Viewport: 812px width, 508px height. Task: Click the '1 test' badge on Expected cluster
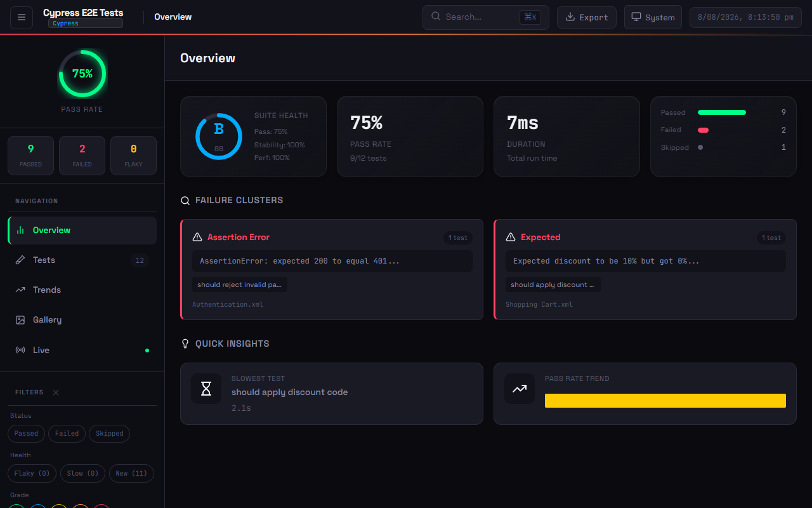click(771, 238)
